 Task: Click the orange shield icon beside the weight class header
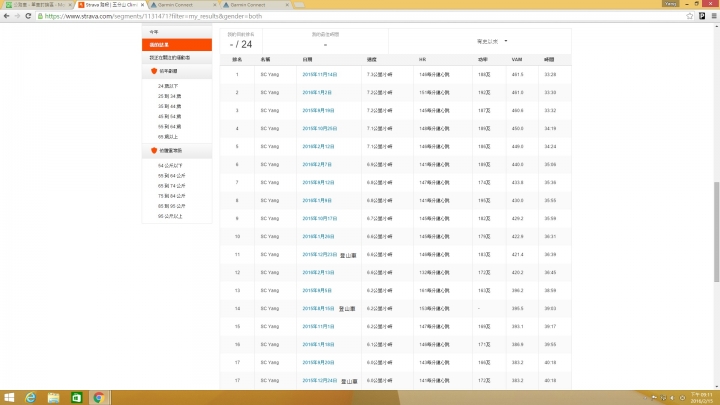tap(154, 151)
